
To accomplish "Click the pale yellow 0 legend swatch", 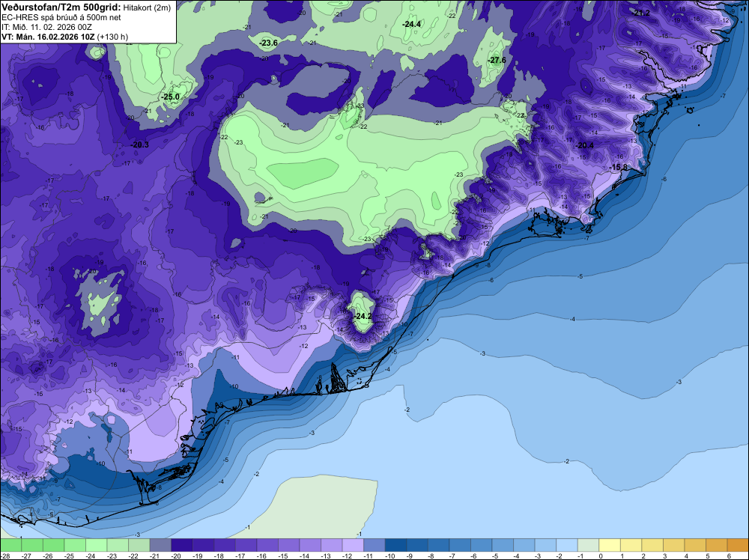I will pyautogui.click(x=610, y=545).
